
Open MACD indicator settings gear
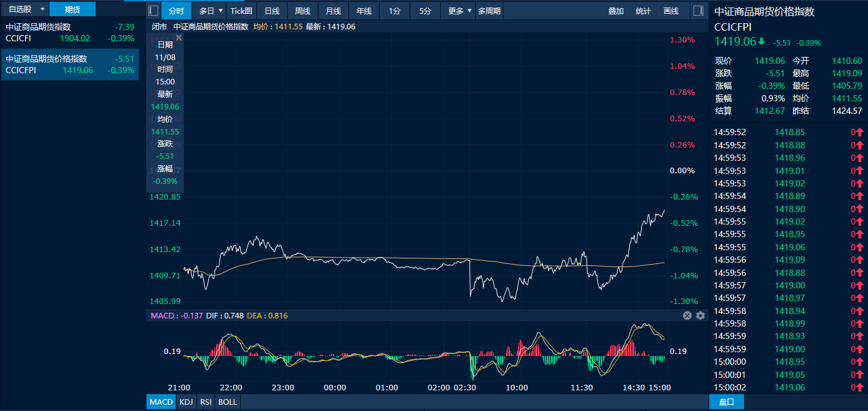click(700, 316)
